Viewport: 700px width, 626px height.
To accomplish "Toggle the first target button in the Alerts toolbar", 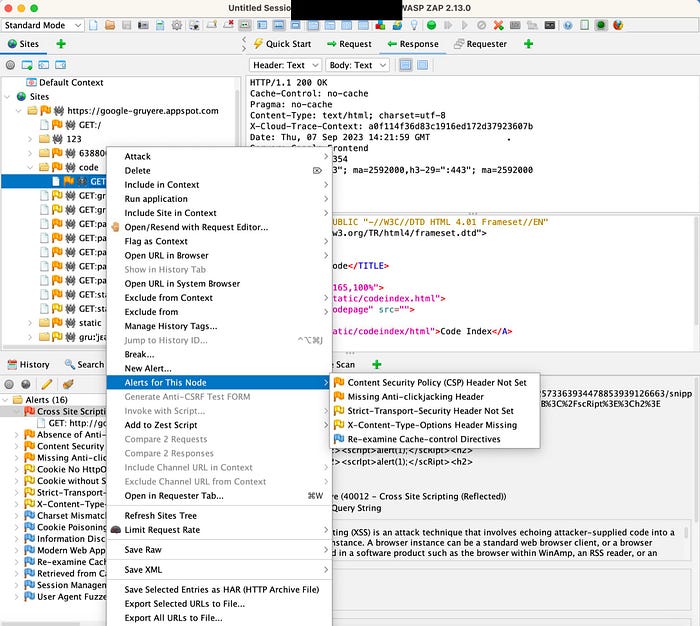I will [x=9, y=384].
